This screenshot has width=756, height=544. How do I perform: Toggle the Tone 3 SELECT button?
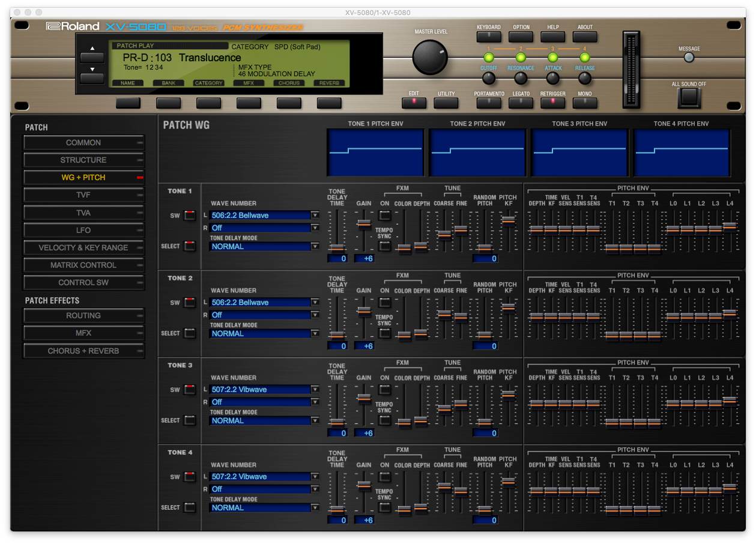point(190,420)
